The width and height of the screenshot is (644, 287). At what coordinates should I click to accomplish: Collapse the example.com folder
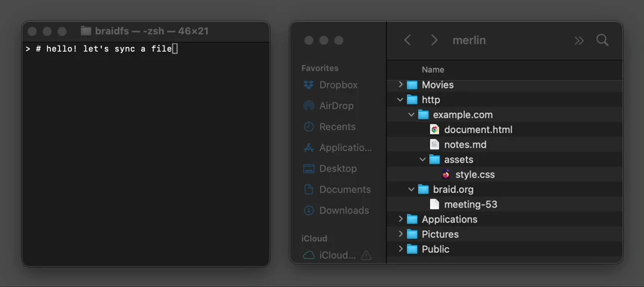pos(411,115)
